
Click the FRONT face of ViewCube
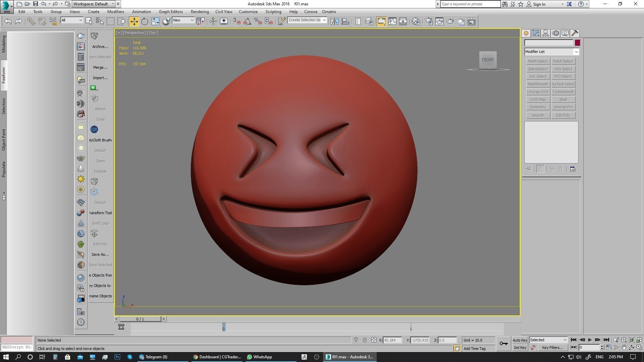(488, 60)
